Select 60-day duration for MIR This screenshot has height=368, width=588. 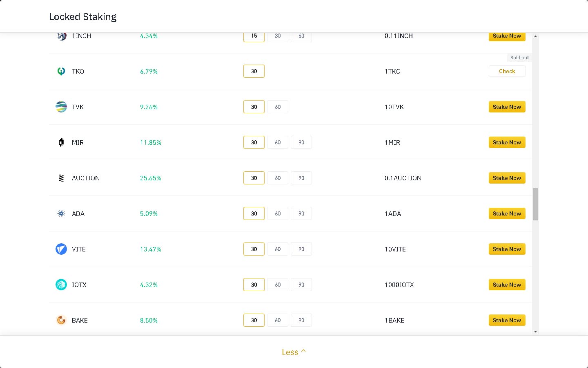[x=278, y=142]
